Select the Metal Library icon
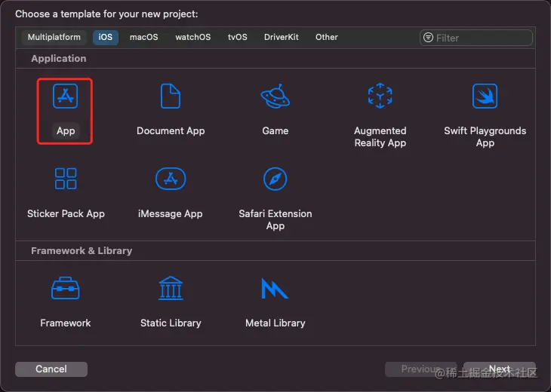Screen dimensions: 551x392 275,289
